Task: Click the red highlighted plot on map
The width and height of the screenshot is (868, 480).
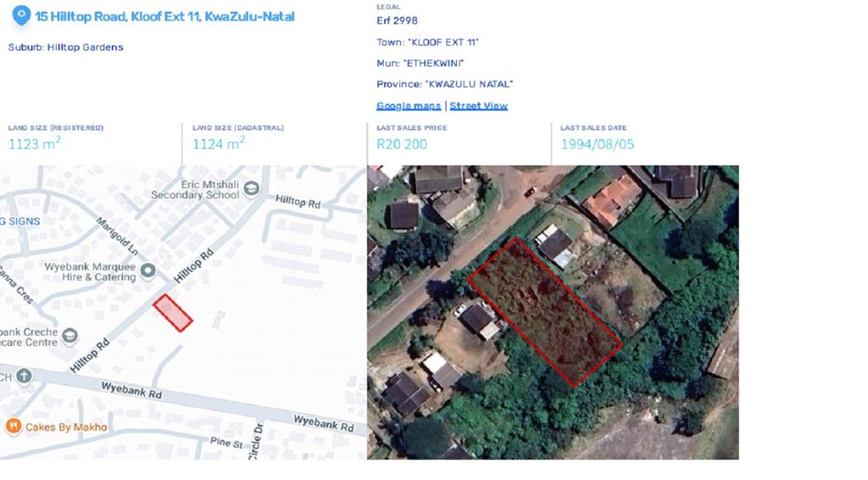Action: click(173, 313)
